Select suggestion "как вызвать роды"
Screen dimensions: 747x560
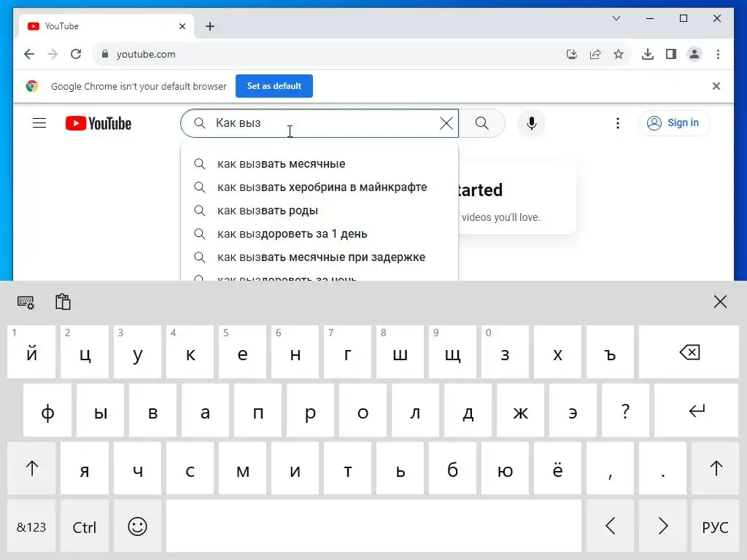click(x=268, y=211)
